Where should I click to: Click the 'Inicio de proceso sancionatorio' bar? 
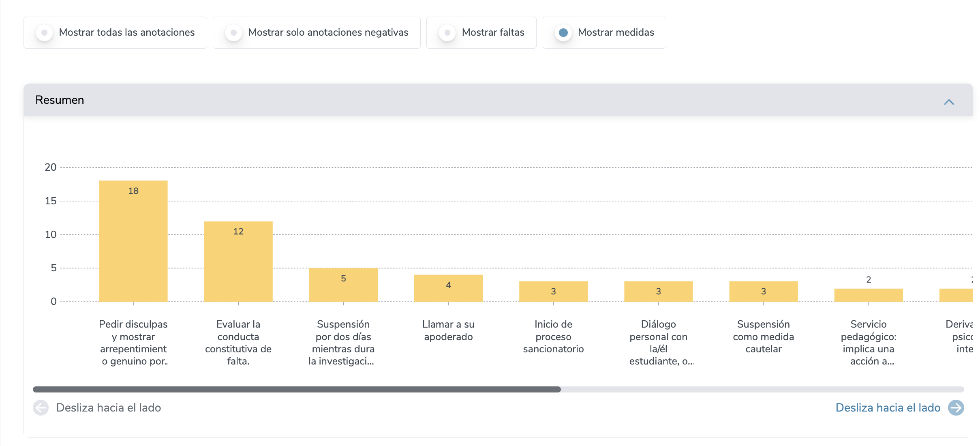[x=553, y=292]
